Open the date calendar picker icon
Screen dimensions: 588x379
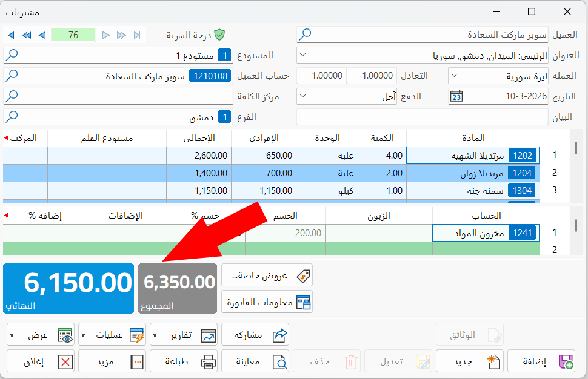[456, 96]
